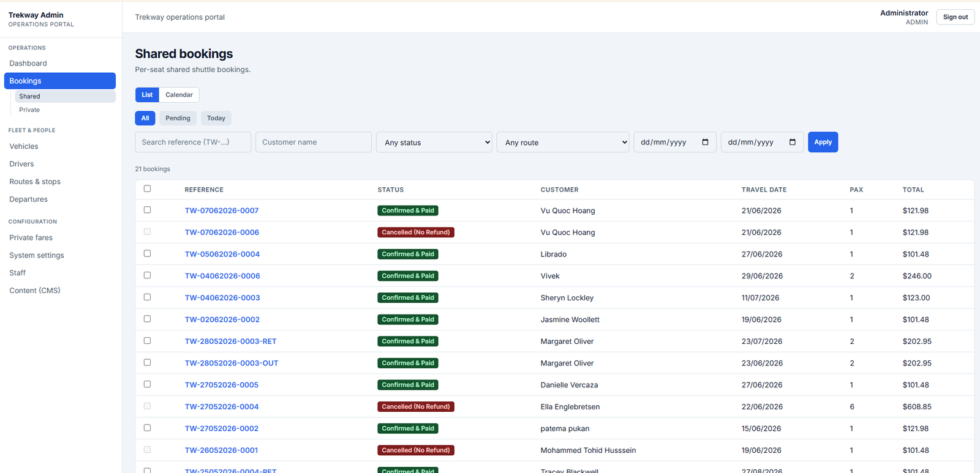
Task: Open Staff page
Action: [x=60, y=273]
